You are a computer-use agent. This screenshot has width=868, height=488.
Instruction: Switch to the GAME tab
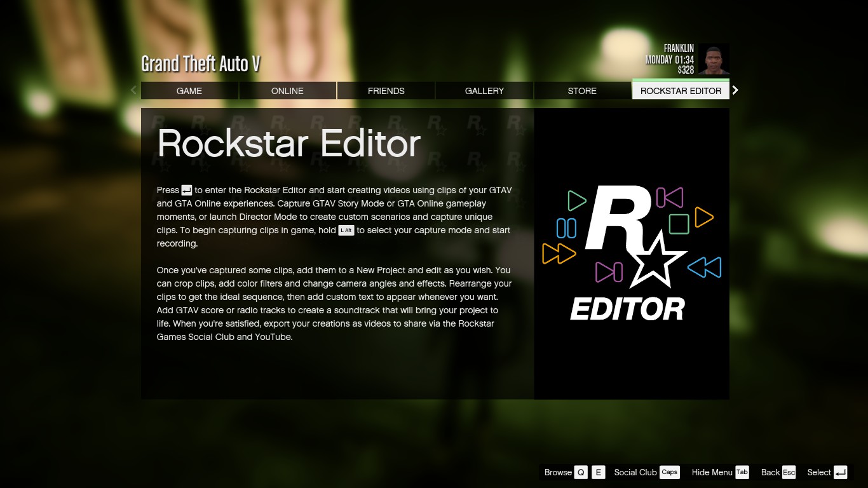tap(189, 91)
